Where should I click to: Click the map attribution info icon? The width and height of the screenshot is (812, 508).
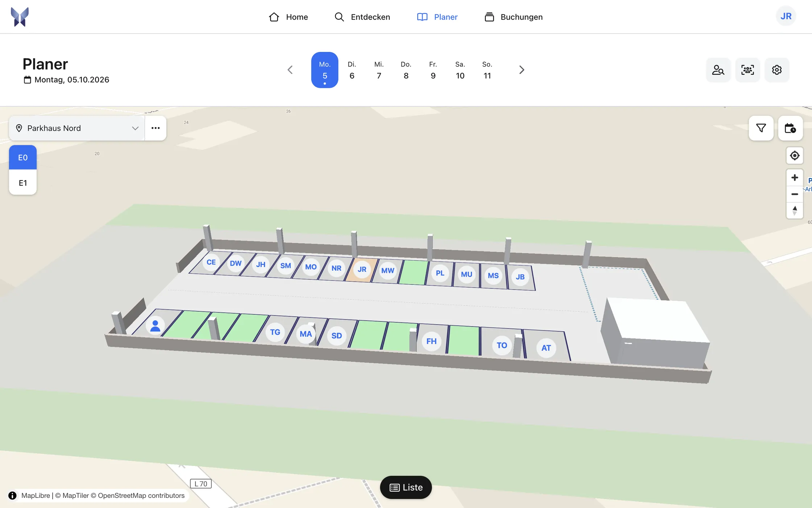point(12,495)
